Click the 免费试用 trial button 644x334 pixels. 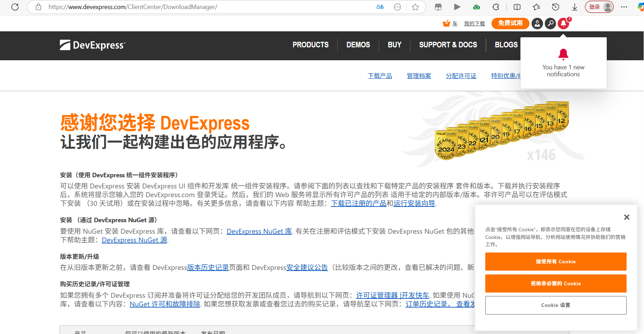[510, 23]
